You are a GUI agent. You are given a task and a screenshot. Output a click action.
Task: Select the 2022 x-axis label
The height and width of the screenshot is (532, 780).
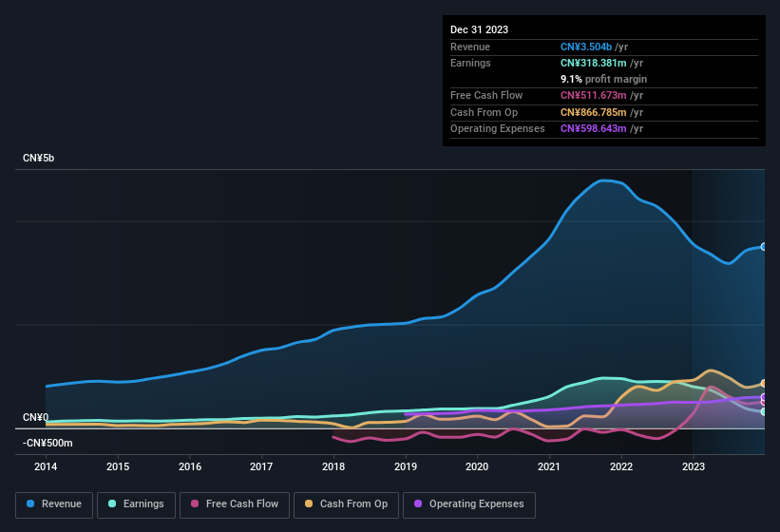621,466
